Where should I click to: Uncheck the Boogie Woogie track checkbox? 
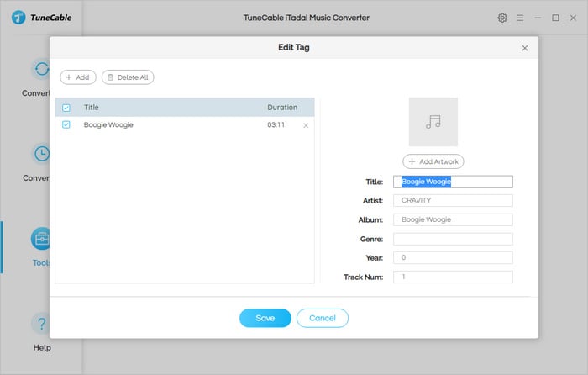coord(66,124)
